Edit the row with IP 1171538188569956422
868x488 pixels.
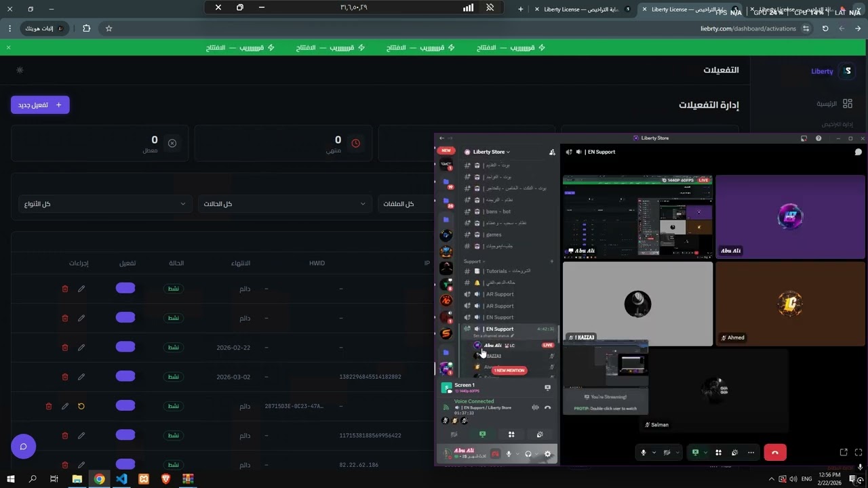(81, 435)
